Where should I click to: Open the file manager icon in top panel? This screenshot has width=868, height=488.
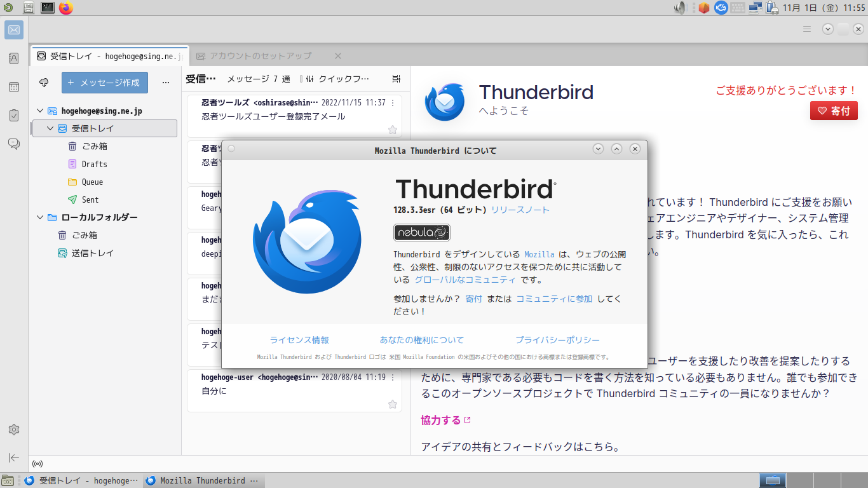click(29, 8)
